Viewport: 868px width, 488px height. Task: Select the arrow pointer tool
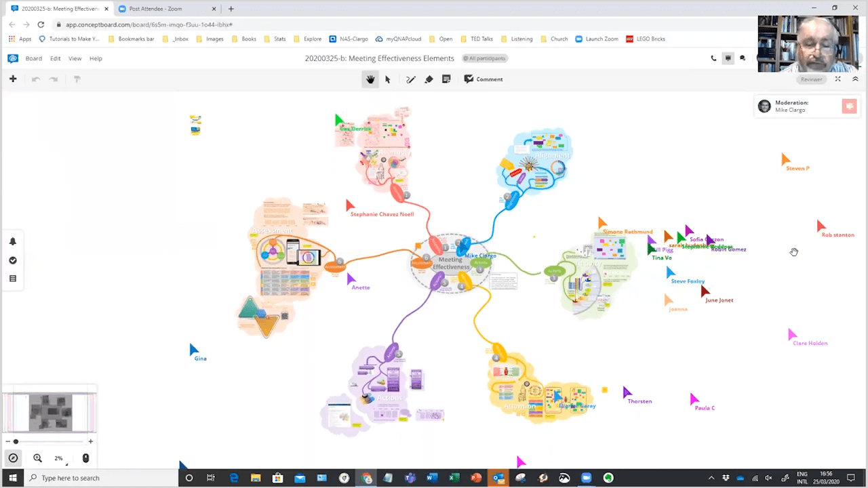point(388,79)
